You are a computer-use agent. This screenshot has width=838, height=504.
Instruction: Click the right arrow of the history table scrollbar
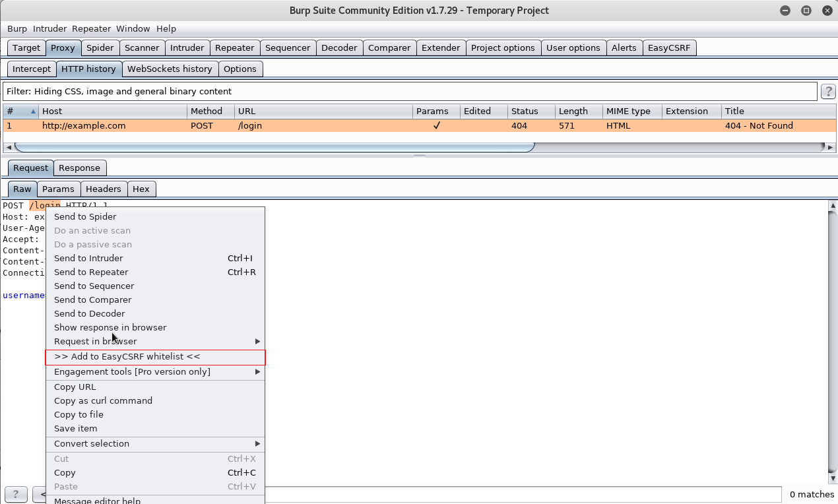(831, 147)
